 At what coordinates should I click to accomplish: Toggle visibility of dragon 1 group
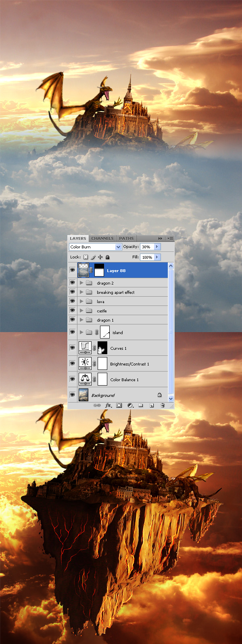(x=73, y=320)
